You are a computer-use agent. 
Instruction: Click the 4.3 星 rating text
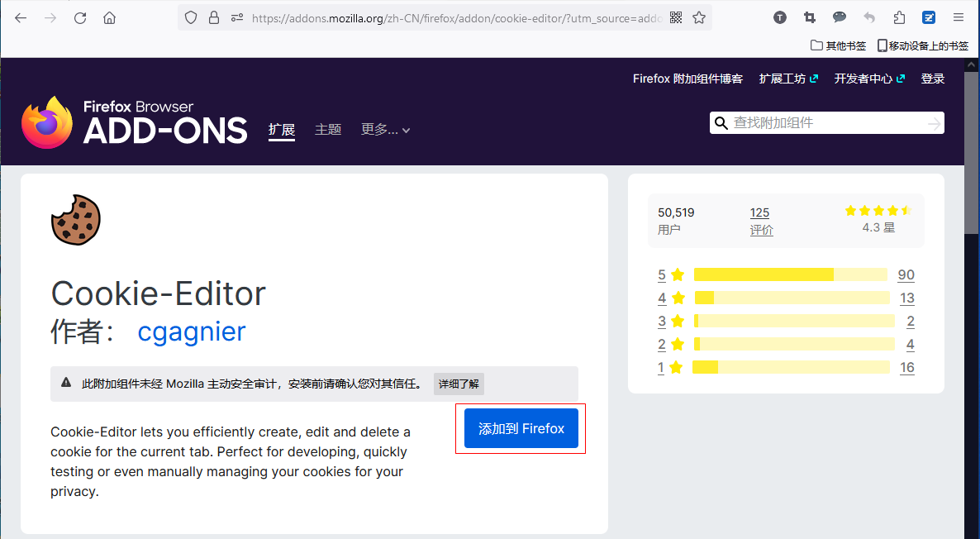878,227
